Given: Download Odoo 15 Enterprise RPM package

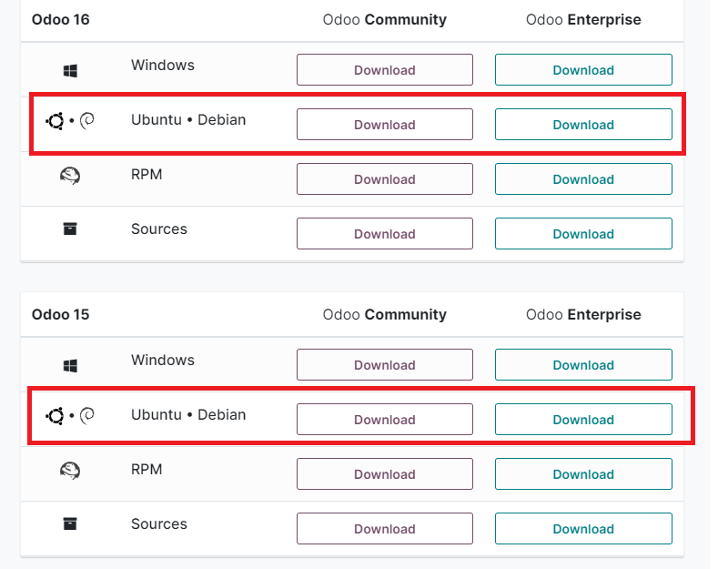Looking at the screenshot, I should (583, 474).
